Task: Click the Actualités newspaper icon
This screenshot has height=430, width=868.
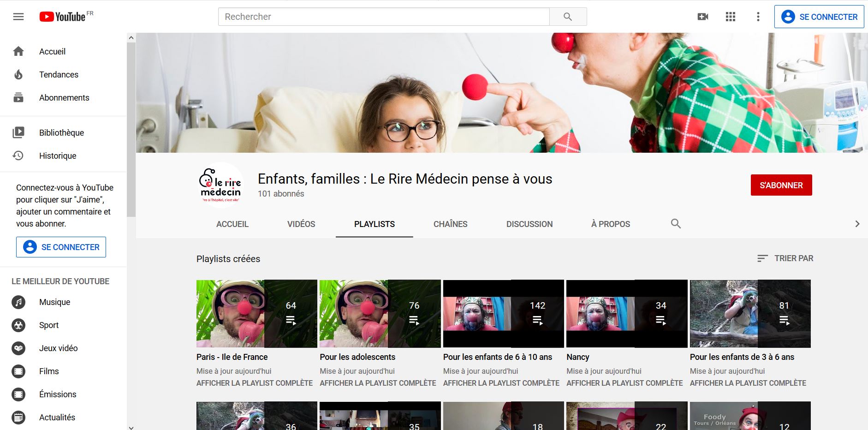Action: (18, 418)
